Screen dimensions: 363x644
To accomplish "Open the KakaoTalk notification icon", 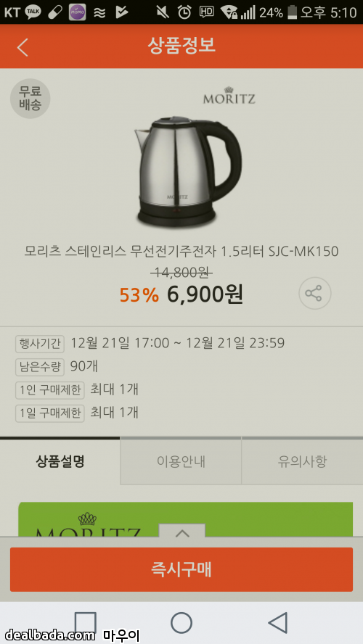I will 33,12.
